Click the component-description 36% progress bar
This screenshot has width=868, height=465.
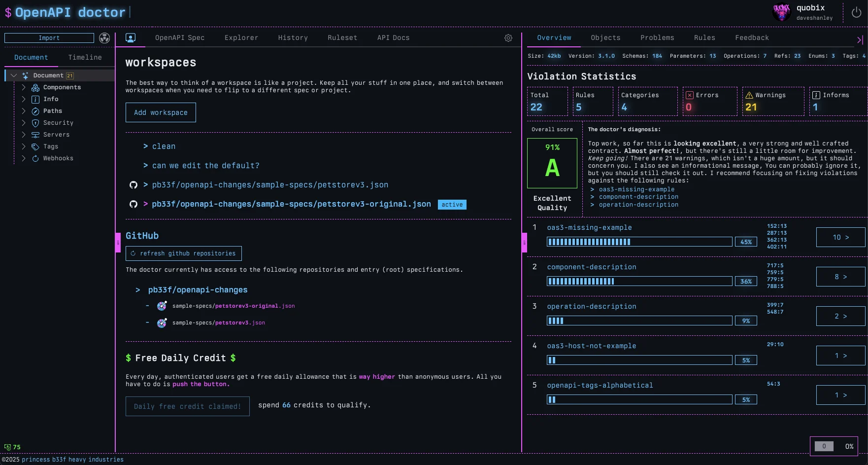(x=639, y=281)
